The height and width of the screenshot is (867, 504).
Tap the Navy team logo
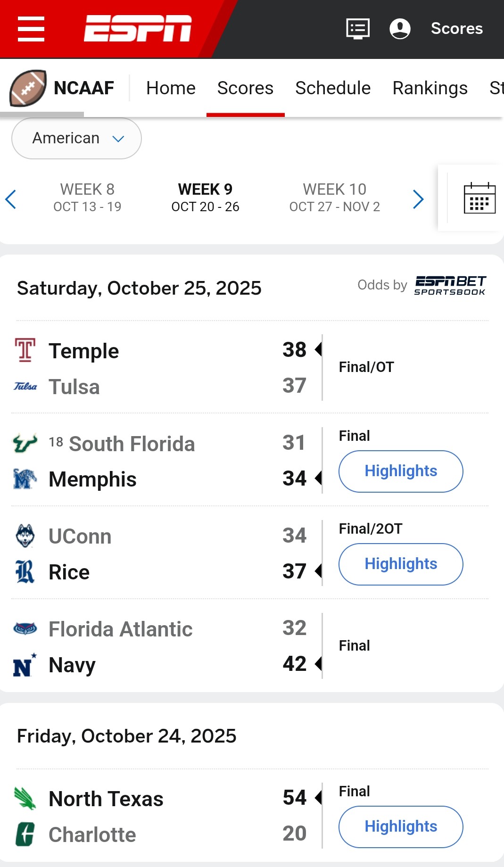pos(25,665)
